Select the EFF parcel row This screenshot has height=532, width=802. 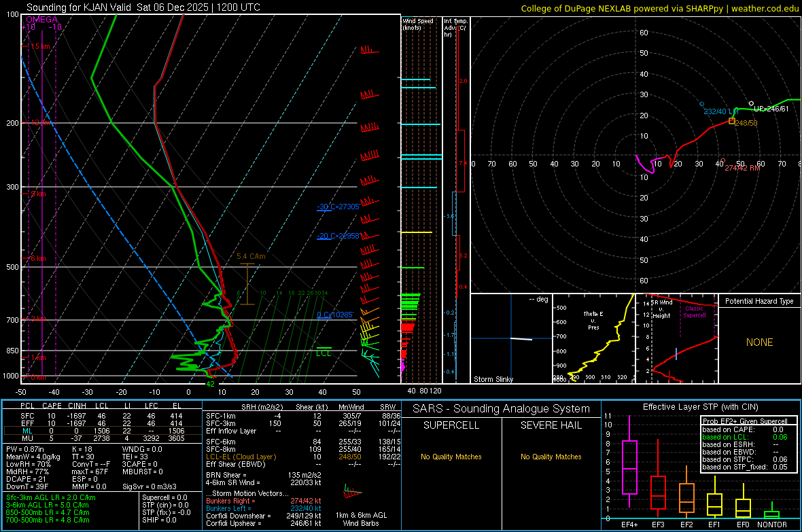pos(101,423)
